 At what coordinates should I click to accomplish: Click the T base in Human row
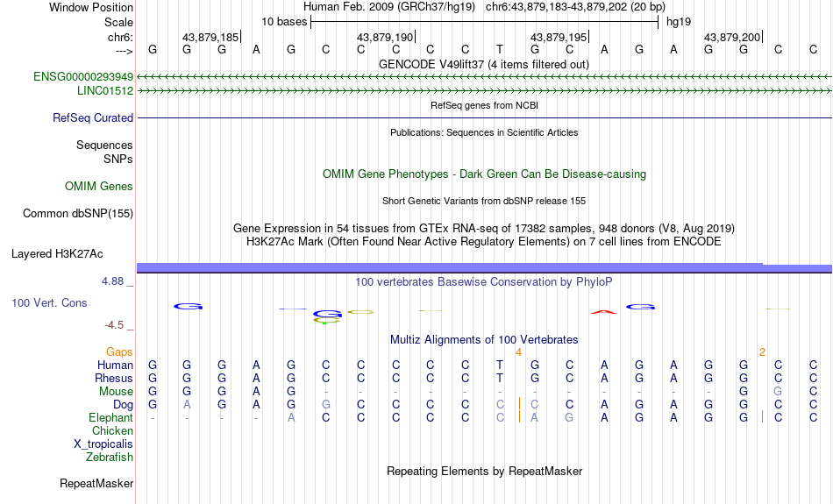[500, 365]
